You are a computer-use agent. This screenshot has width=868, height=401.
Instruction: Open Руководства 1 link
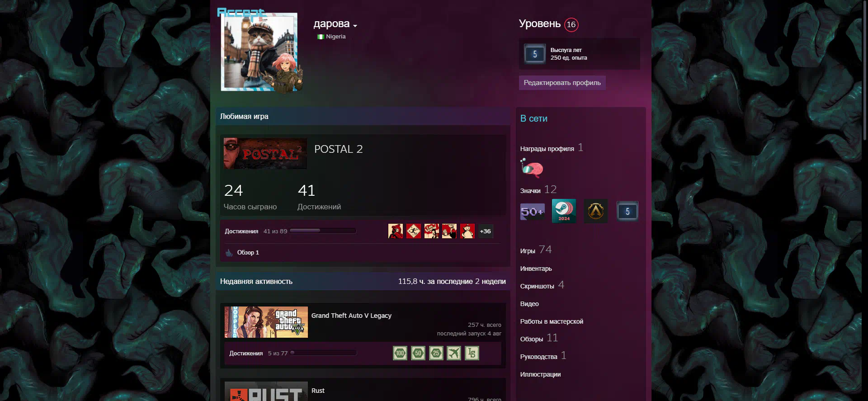(x=543, y=356)
